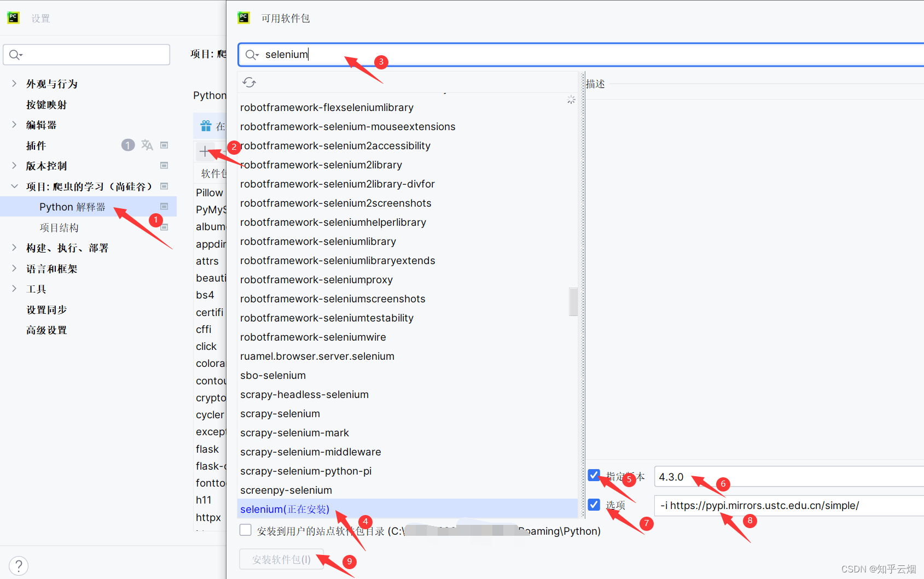
Task: Select robotframework-selenium-mouseextensions package
Action: tap(347, 126)
